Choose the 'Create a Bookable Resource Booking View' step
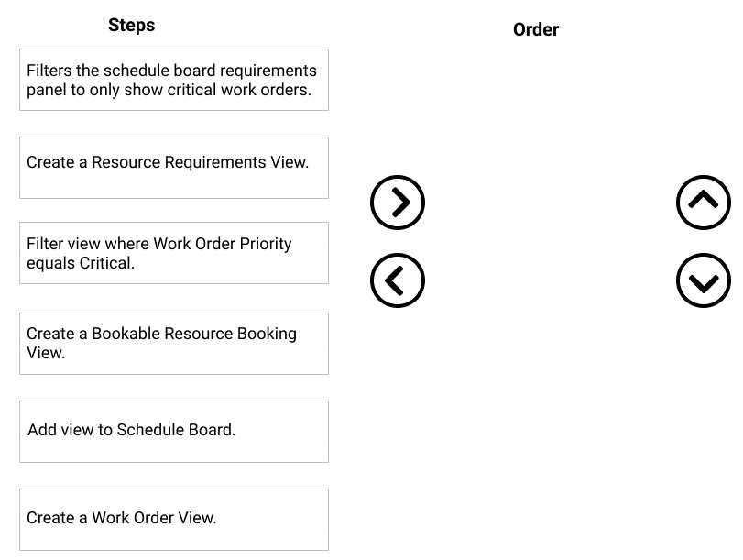The height and width of the screenshot is (560, 743). tap(174, 343)
